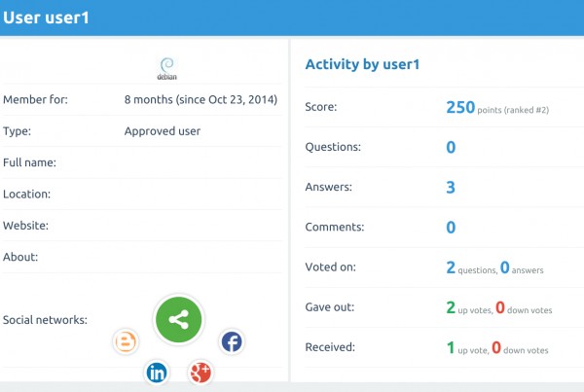Select the Questions count of 0
The width and height of the screenshot is (584, 392).
[451, 147]
